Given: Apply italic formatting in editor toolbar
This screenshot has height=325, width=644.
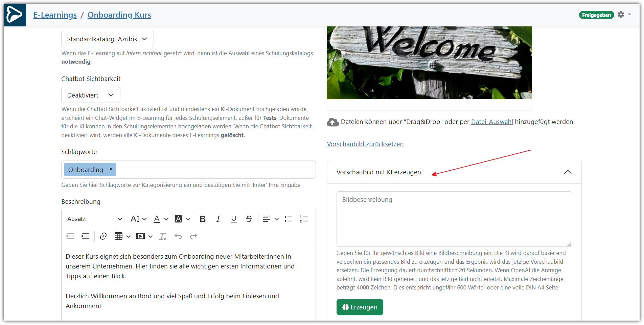Looking at the screenshot, I should point(218,219).
